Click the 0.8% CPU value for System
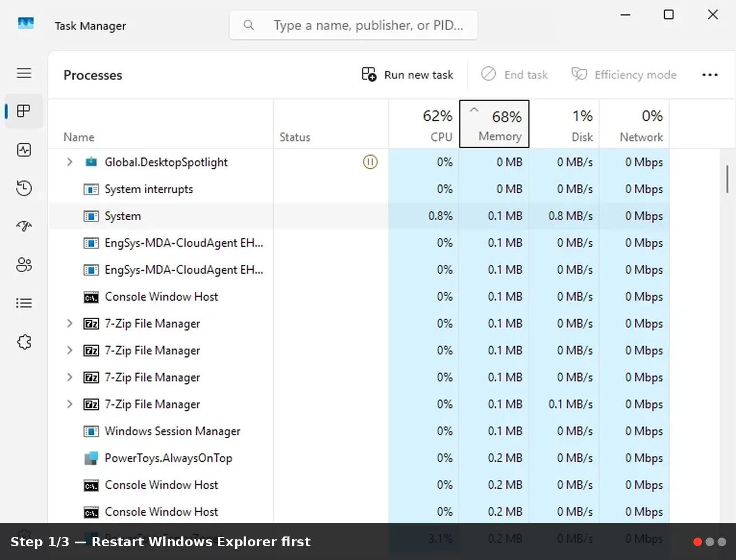 [x=440, y=216]
